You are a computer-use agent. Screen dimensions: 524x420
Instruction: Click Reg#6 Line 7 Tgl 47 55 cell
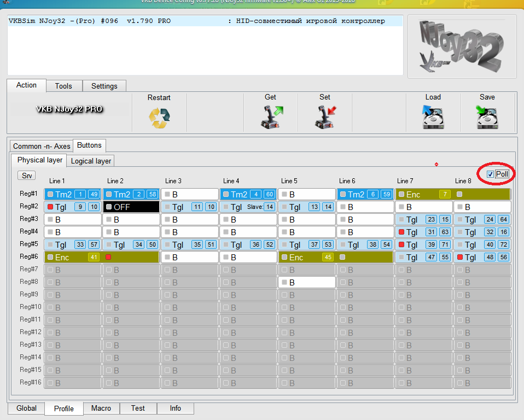(x=424, y=257)
